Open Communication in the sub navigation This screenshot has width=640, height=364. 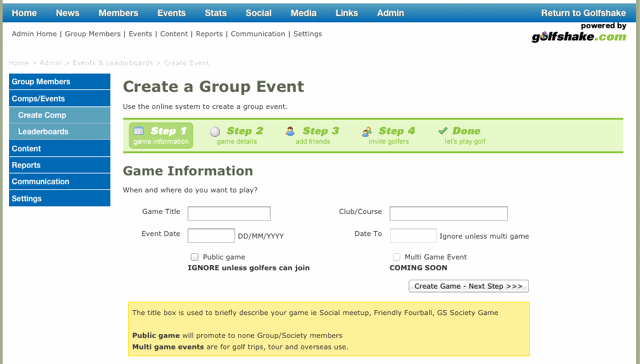tap(258, 34)
